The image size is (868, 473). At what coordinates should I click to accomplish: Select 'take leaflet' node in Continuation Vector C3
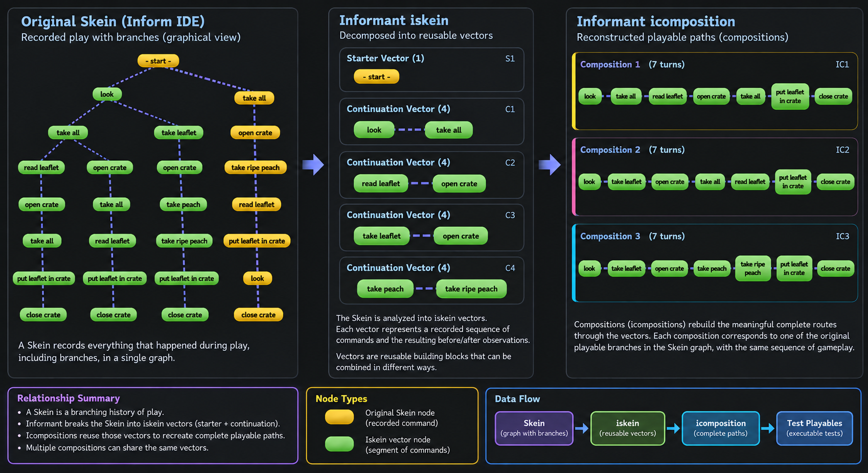[x=381, y=236]
